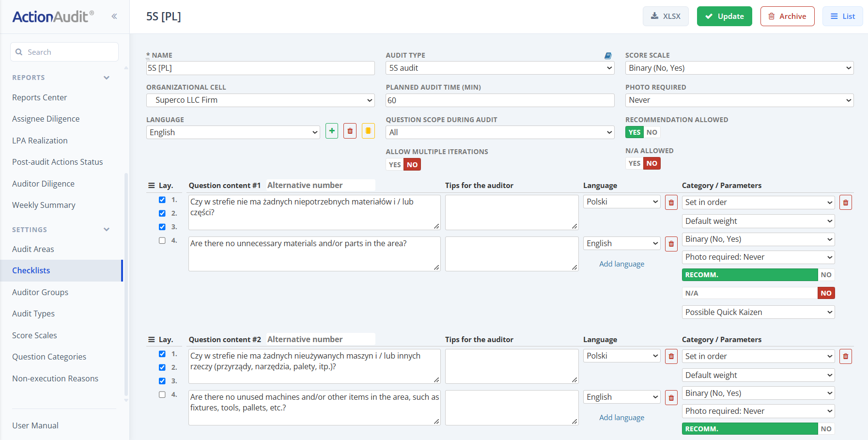
Task: Click Add language under question #2
Action: (621, 418)
